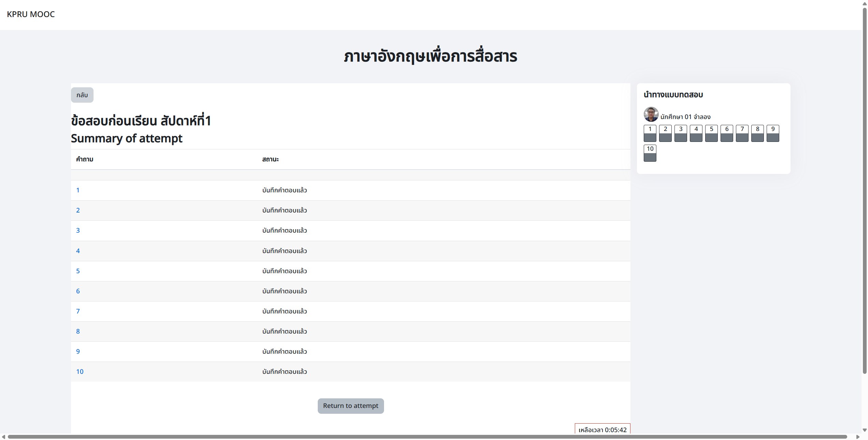Click the เหลือเวลา countdown timer box
Image resolution: width=868 pixels, height=440 pixels.
click(602, 429)
